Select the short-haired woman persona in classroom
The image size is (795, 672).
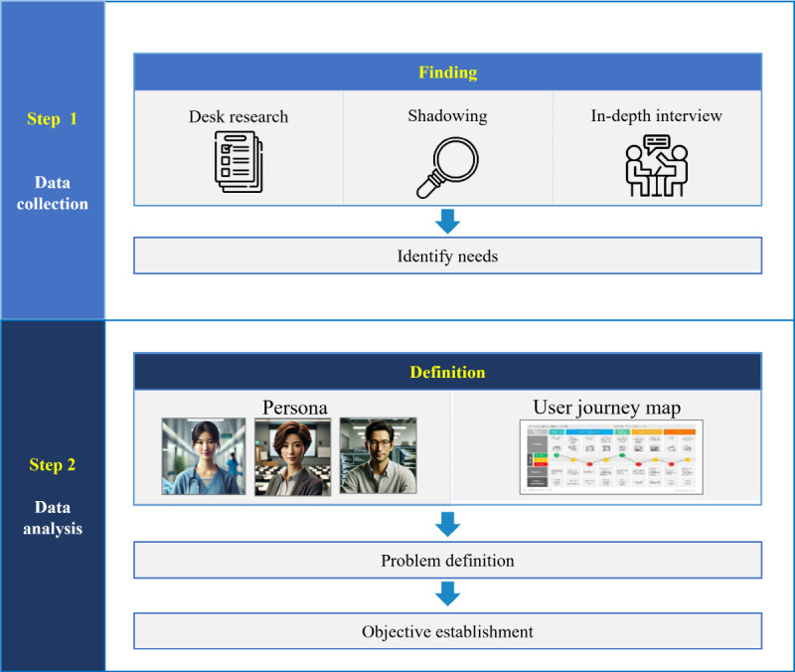click(292, 456)
